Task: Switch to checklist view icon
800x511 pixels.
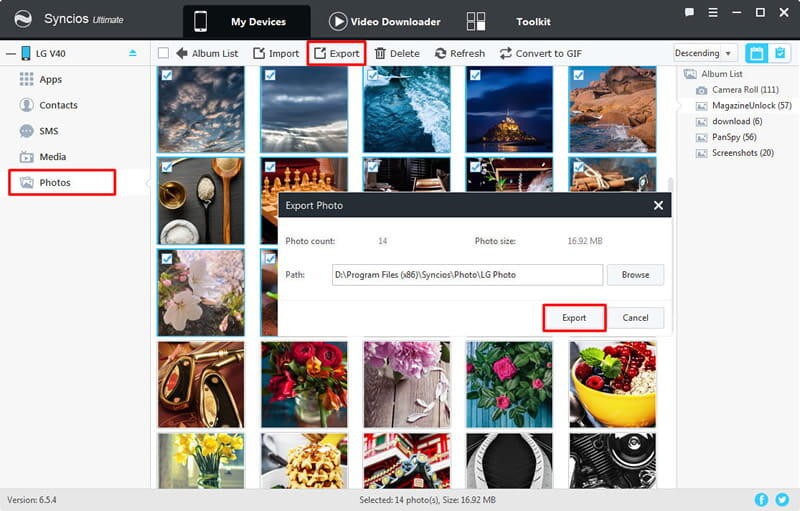Action: pos(780,53)
